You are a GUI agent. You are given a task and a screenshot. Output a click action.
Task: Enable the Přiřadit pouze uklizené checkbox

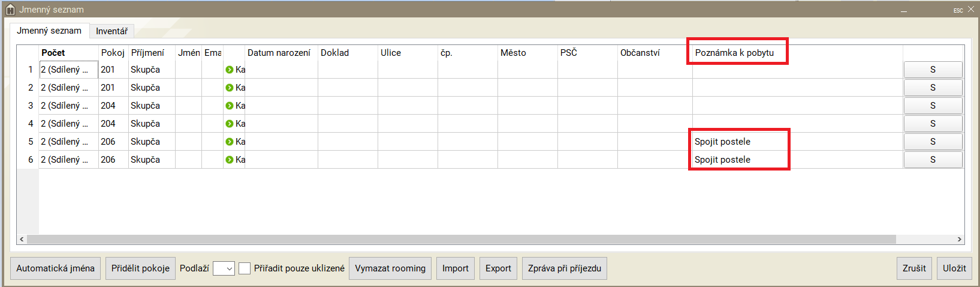(x=245, y=268)
